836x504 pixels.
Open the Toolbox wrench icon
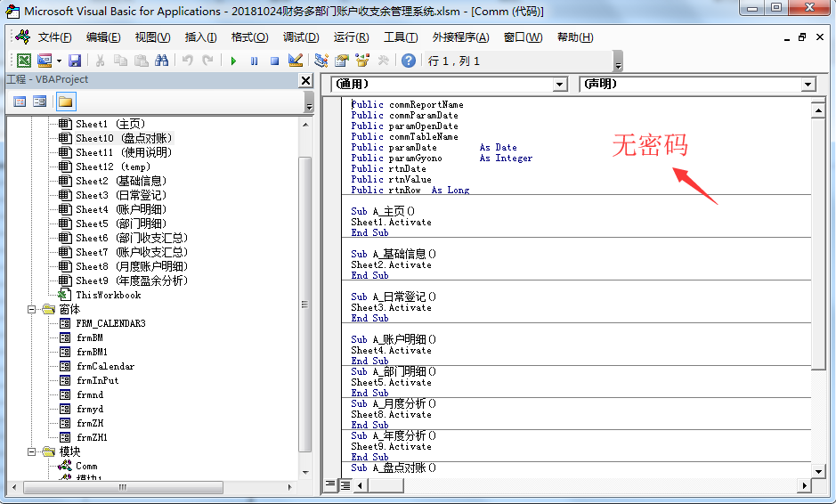pos(383,61)
